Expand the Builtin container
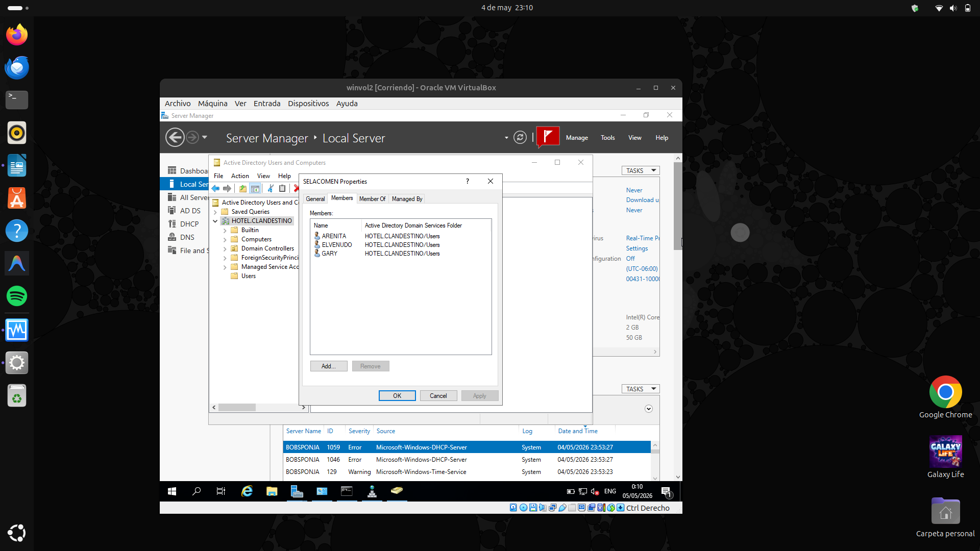The height and width of the screenshot is (551, 980). pos(225,231)
